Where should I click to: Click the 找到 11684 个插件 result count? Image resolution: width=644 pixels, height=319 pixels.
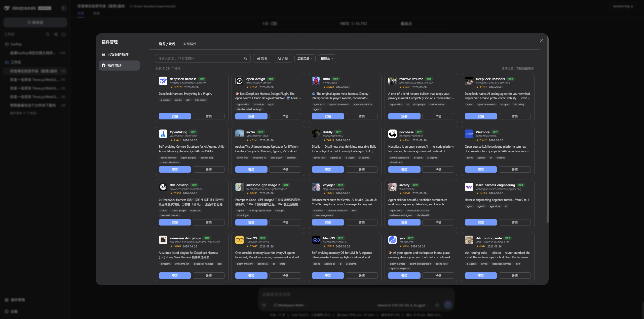(168, 69)
